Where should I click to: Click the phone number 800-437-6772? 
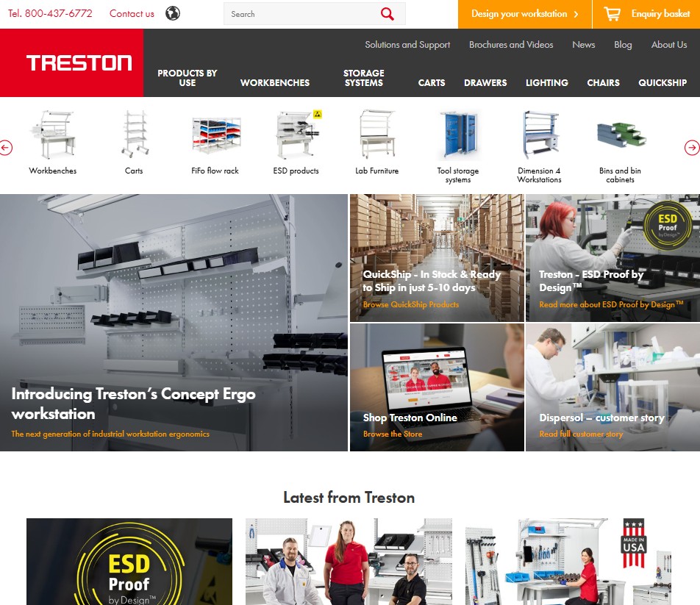(x=58, y=13)
